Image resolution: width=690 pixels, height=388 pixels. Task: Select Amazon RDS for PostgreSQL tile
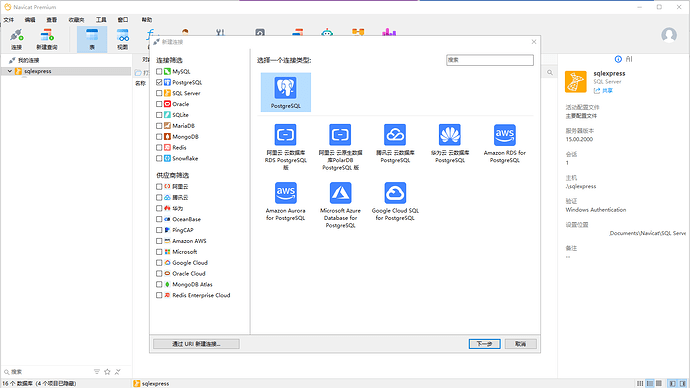pyautogui.click(x=505, y=143)
